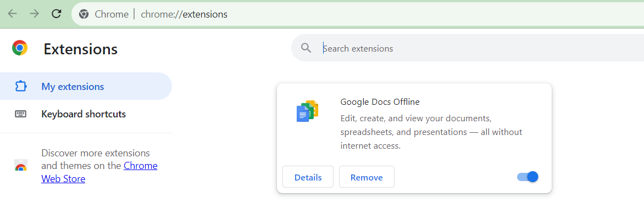Click the Chrome Web Store bag icon

tap(20, 165)
